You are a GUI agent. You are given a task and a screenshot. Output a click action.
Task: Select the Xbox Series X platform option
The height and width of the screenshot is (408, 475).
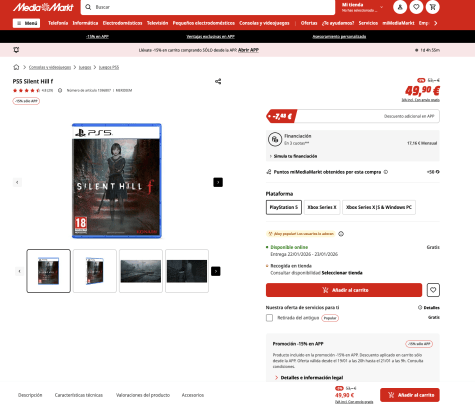pyautogui.click(x=322, y=207)
